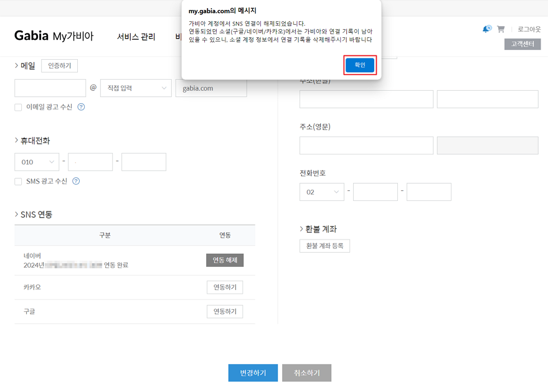Click the 구분 column header
The height and width of the screenshot is (392, 548).
105,235
